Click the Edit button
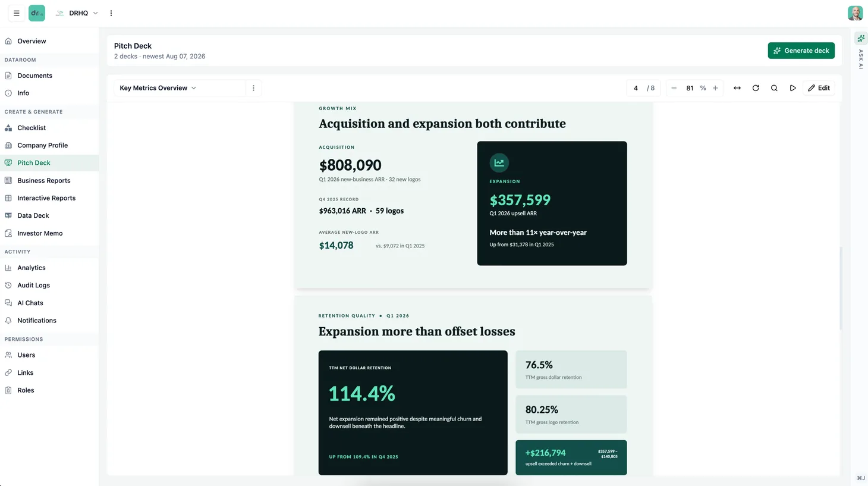Image resolution: width=868 pixels, height=486 pixels. pyautogui.click(x=819, y=88)
